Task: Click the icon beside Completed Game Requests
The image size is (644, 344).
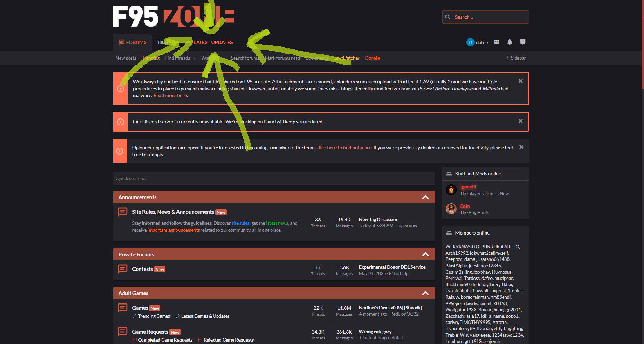Action: pyautogui.click(x=134, y=340)
